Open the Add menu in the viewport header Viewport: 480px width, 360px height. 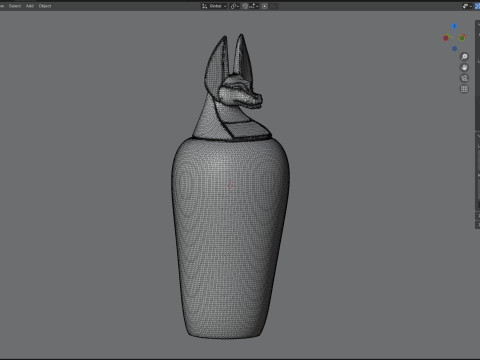[x=30, y=6]
